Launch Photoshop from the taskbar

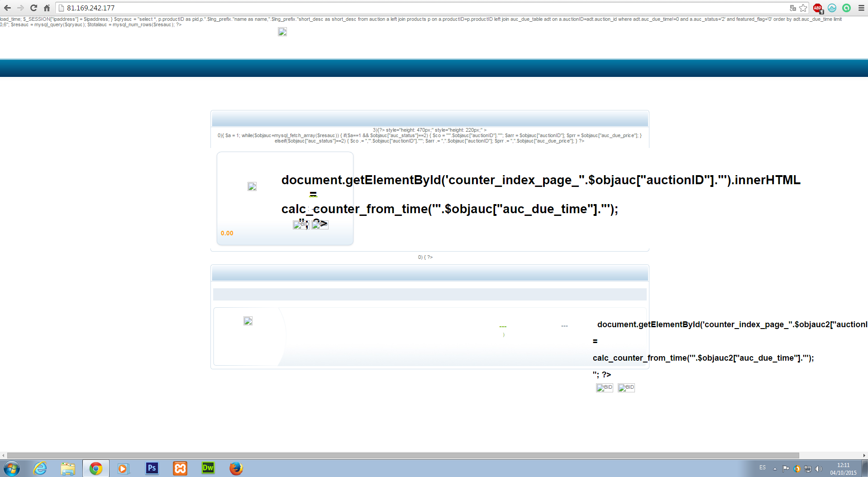tap(152, 468)
